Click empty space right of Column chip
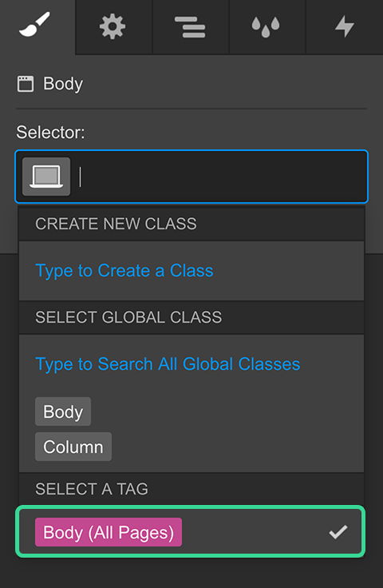This screenshot has height=588, width=383. point(236,447)
